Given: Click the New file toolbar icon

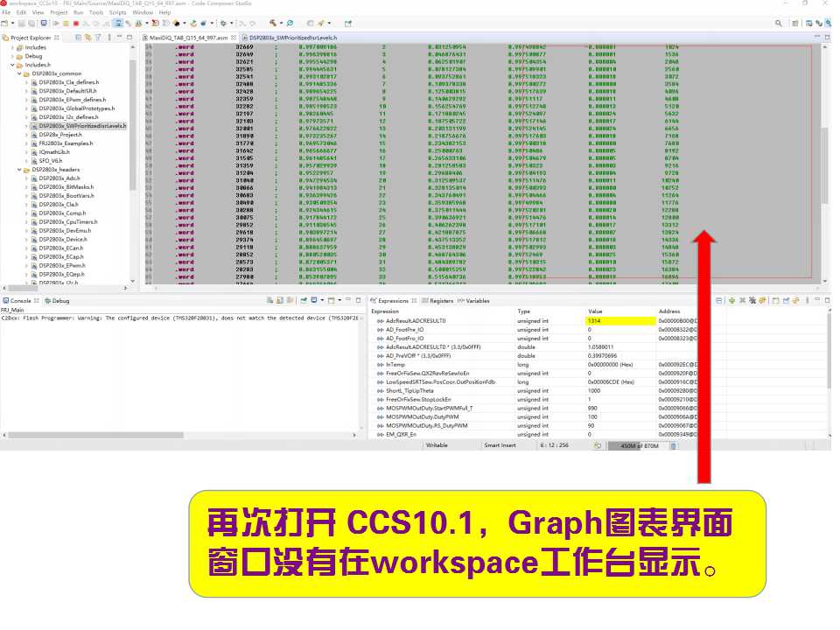Looking at the screenshot, I should pos(5,24).
